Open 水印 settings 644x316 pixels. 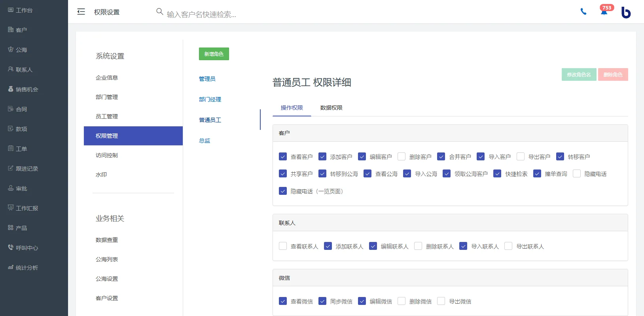pos(101,175)
